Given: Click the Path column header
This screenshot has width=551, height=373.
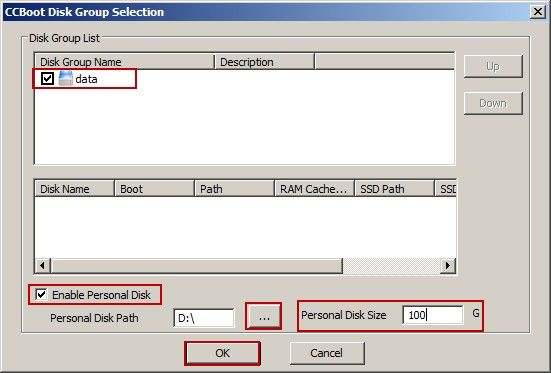Looking at the screenshot, I should 234,189.
